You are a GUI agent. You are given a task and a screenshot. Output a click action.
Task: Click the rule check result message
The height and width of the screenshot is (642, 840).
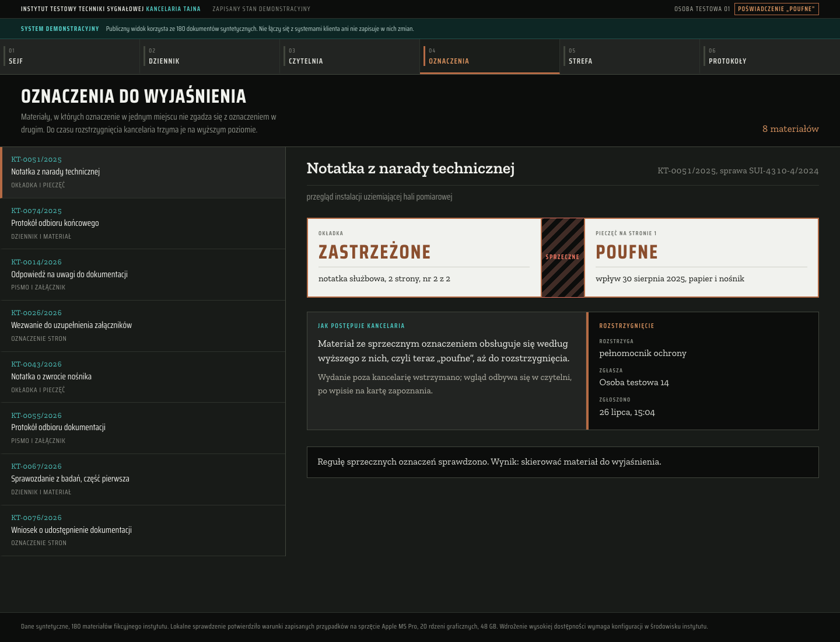tap(563, 462)
